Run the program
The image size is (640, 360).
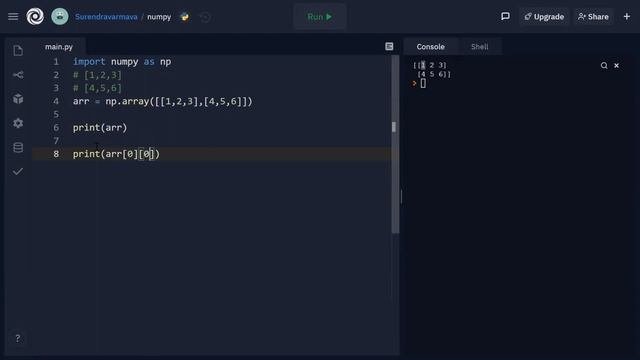point(320,17)
